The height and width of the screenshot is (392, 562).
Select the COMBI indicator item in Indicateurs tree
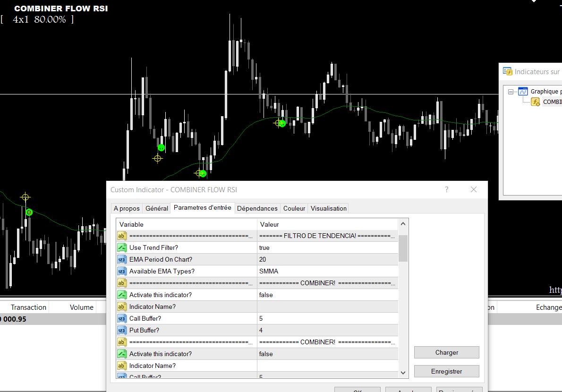point(553,102)
